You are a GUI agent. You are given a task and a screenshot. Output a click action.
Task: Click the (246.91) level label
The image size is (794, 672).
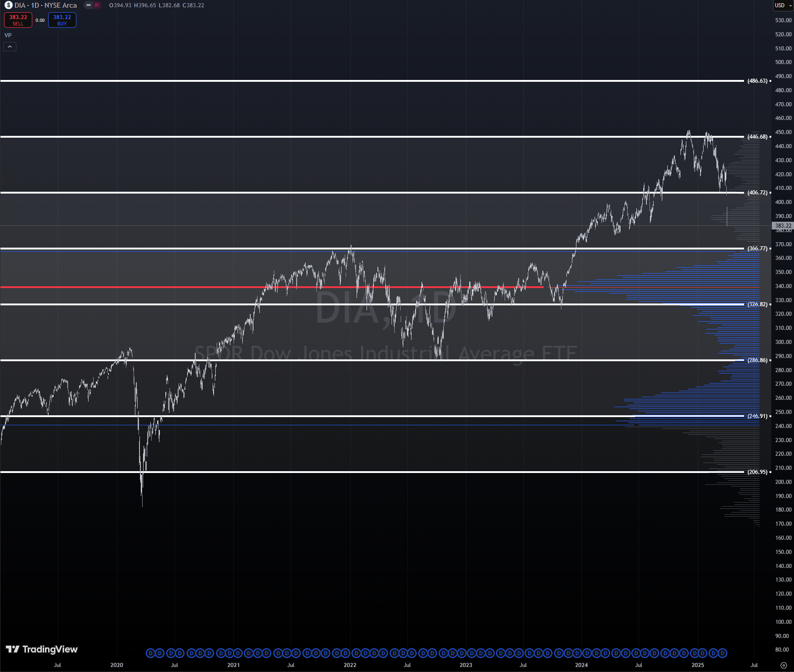pos(758,416)
